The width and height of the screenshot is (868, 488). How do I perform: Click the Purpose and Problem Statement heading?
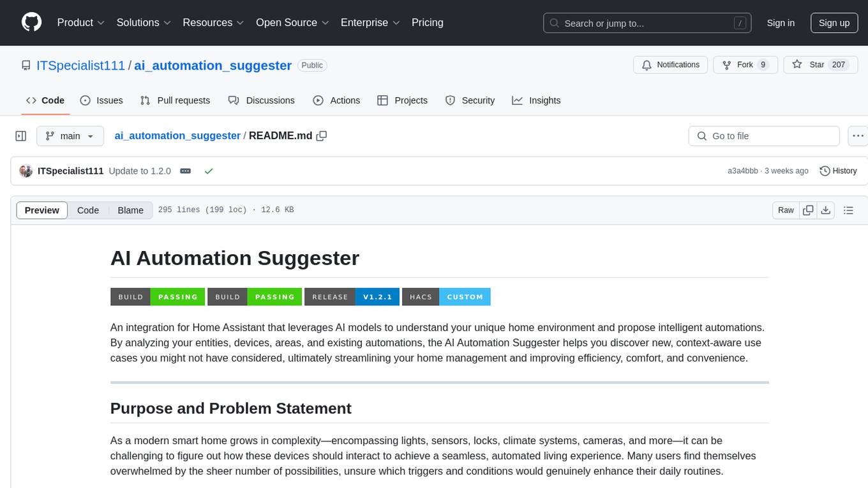[231, 408]
